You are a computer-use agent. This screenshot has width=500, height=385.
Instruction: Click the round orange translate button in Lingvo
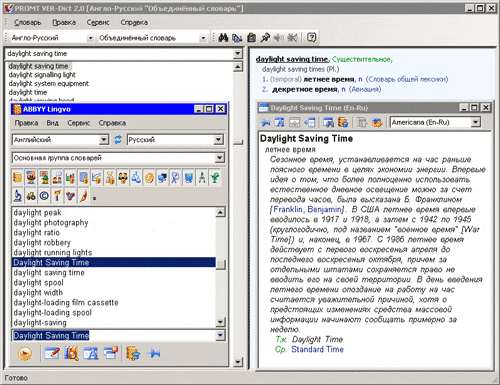click(25, 354)
